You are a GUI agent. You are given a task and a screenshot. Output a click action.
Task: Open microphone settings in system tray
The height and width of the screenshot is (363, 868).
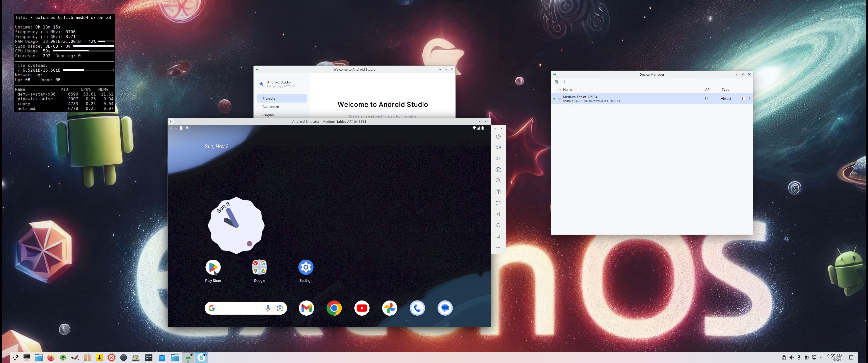click(x=806, y=357)
